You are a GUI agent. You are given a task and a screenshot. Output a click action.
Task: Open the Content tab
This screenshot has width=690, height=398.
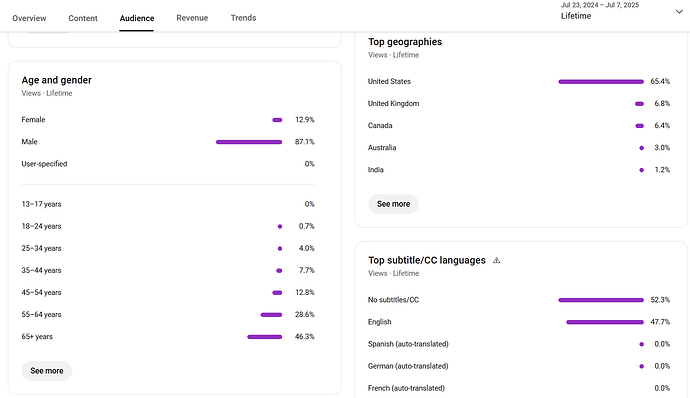pyautogui.click(x=83, y=18)
